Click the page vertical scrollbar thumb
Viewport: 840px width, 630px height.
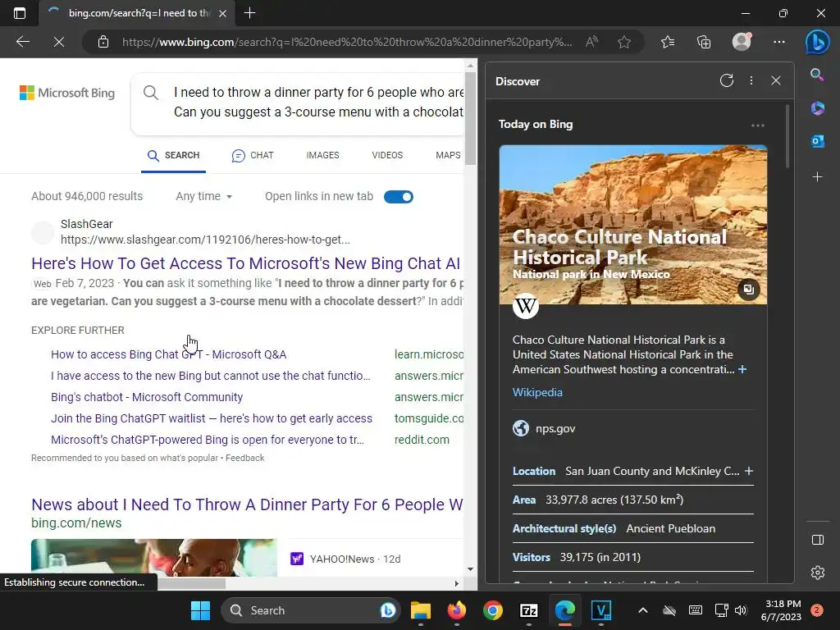click(x=470, y=118)
